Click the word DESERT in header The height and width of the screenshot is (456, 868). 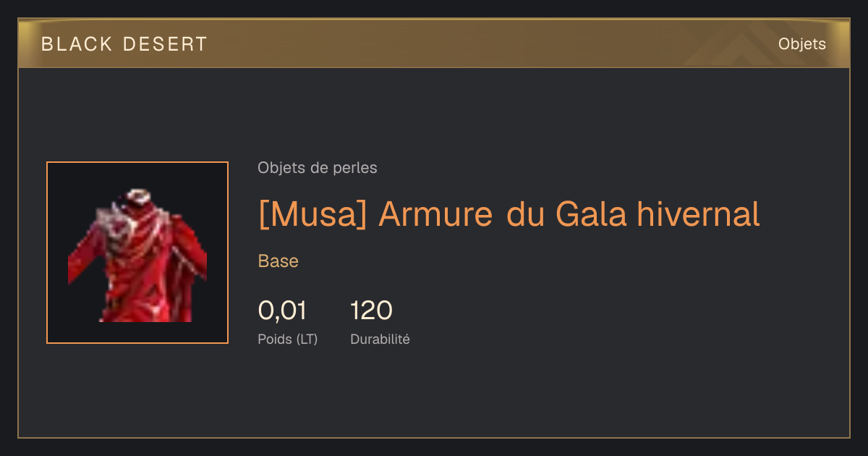(x=166, y=44)
